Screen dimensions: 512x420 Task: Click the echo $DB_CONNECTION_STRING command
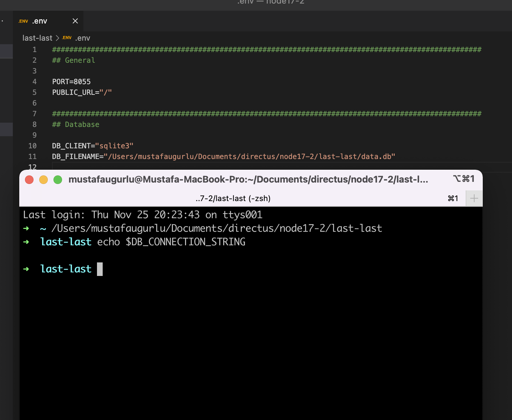171,242
